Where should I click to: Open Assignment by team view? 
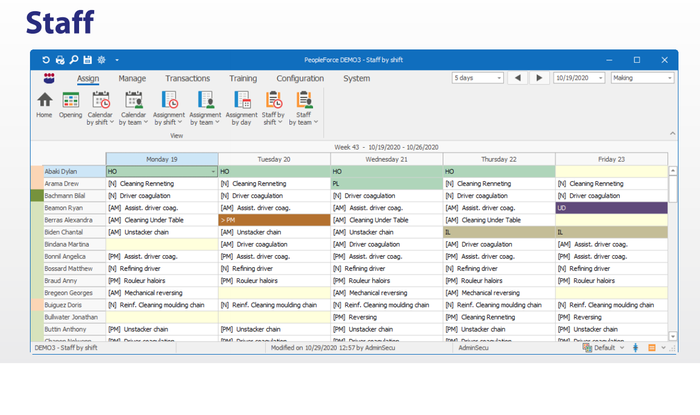point(205,108)
